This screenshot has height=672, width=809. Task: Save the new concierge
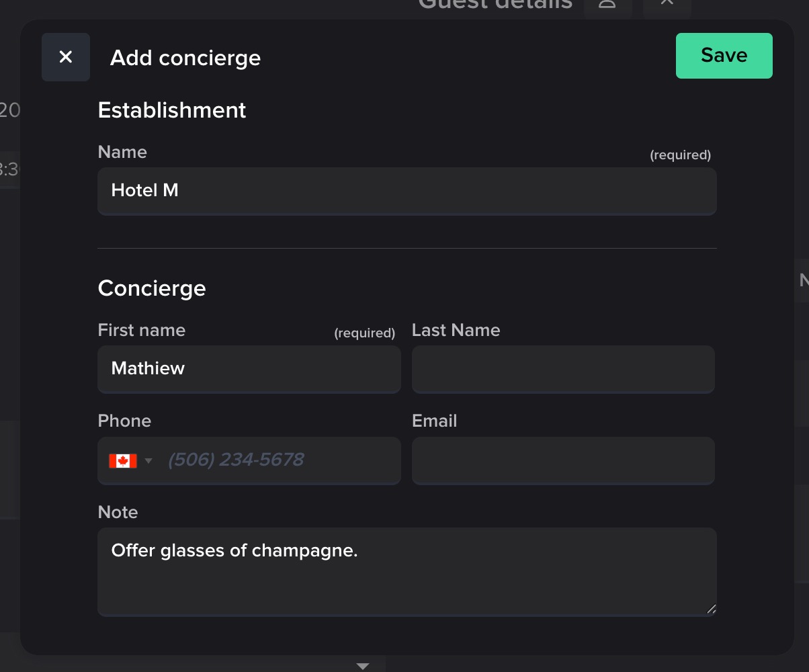pos(724,56)
